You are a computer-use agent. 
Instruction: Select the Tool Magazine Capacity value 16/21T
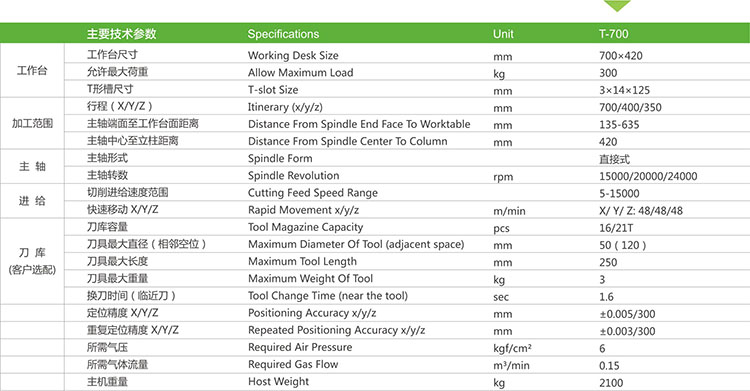[616, 228]
